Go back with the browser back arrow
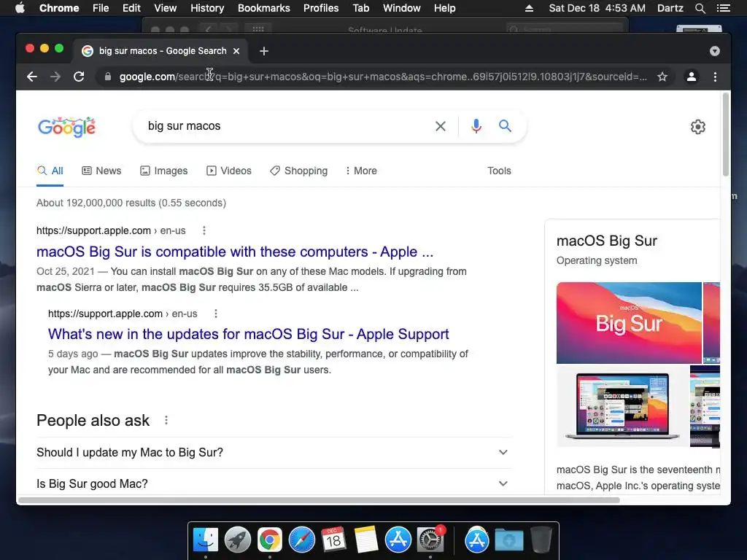This screenshot has width=747, height=560. [32, 77]
